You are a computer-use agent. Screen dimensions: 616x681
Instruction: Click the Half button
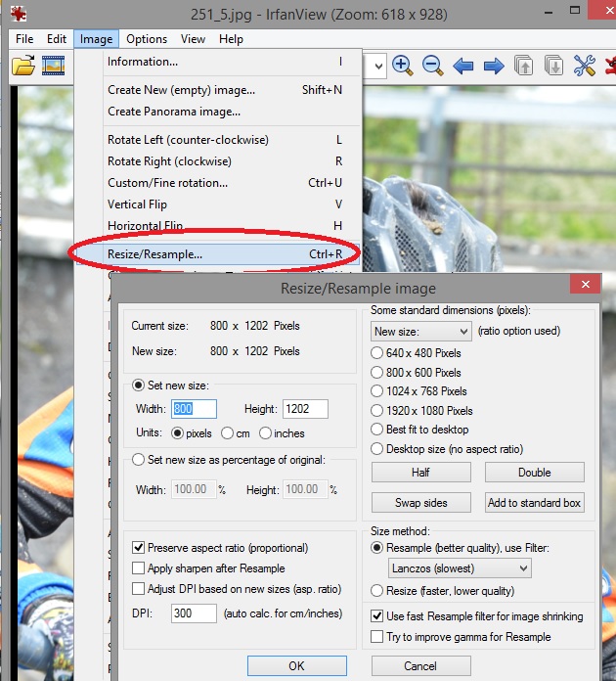[x=421, y=472]
